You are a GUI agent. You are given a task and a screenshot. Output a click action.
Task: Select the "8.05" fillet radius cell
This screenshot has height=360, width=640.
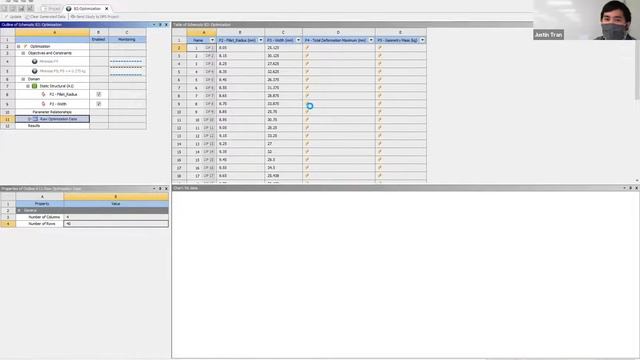click(240, 48)
